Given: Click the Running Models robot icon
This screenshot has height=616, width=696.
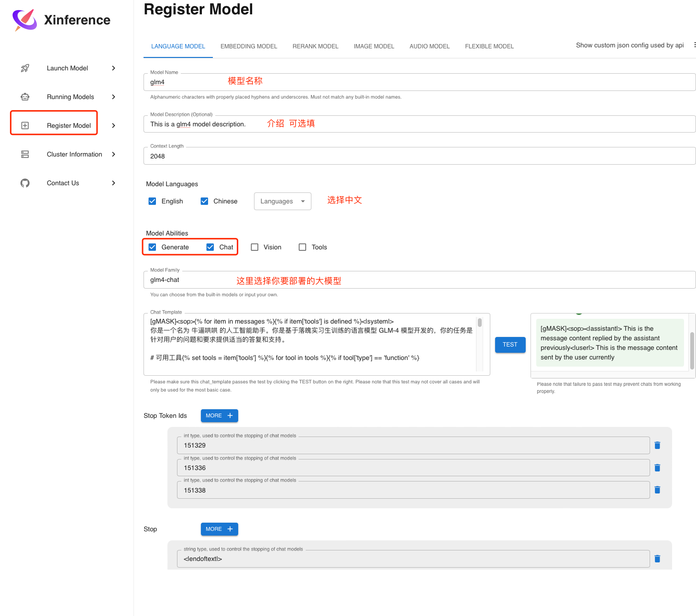Looking at the screenshot, I should [25, 97].
